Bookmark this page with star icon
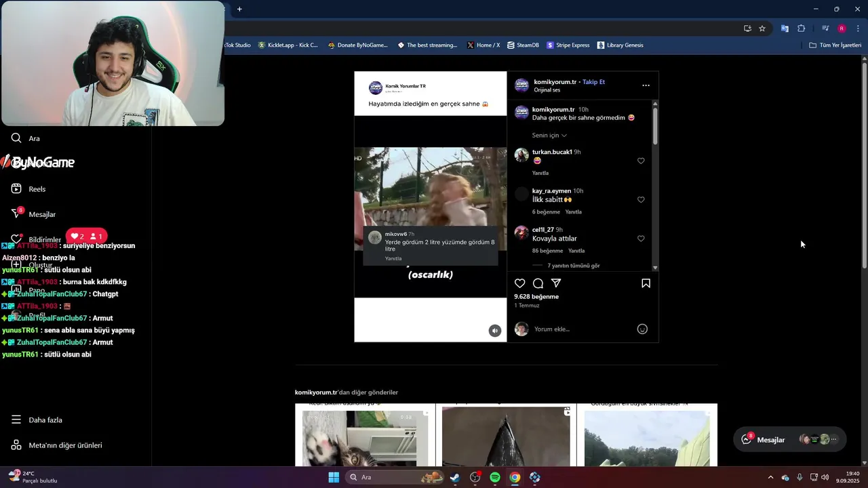 [762, 28]
